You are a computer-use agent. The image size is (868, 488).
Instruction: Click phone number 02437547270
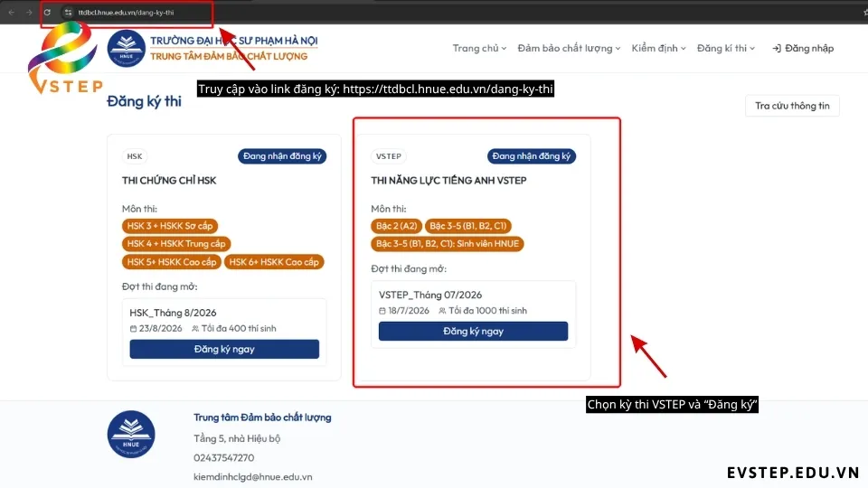[223, 458]
